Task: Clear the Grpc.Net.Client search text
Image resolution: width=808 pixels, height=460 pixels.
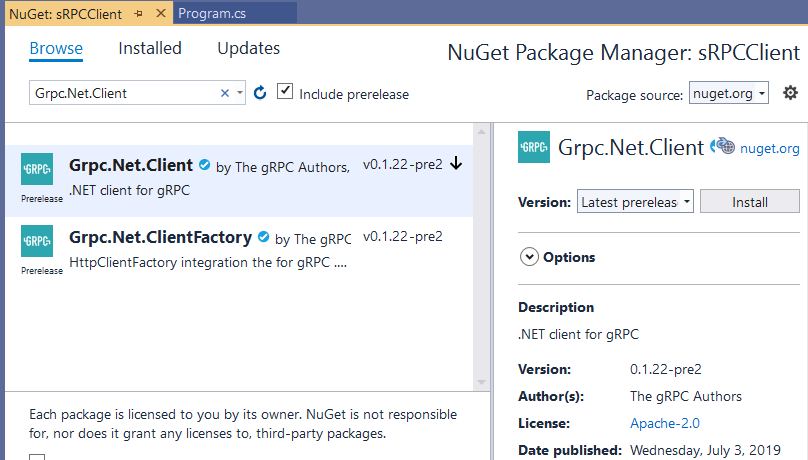Action: pos(225,93)
